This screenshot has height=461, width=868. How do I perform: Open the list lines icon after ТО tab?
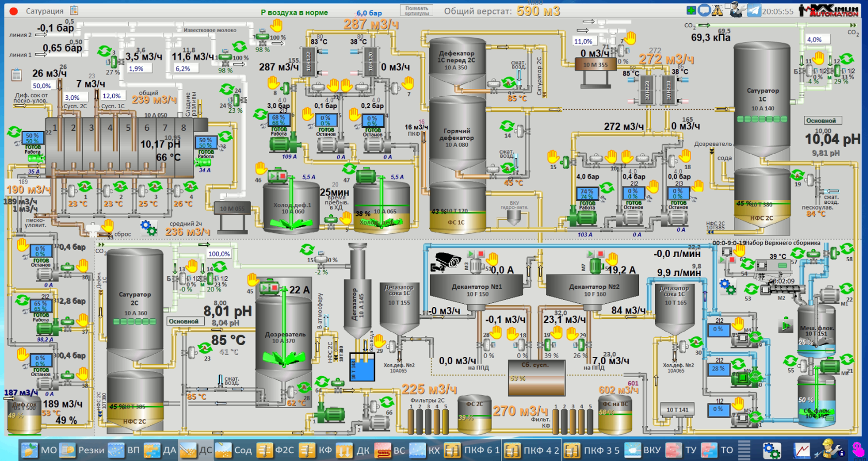tap(744, 450)
